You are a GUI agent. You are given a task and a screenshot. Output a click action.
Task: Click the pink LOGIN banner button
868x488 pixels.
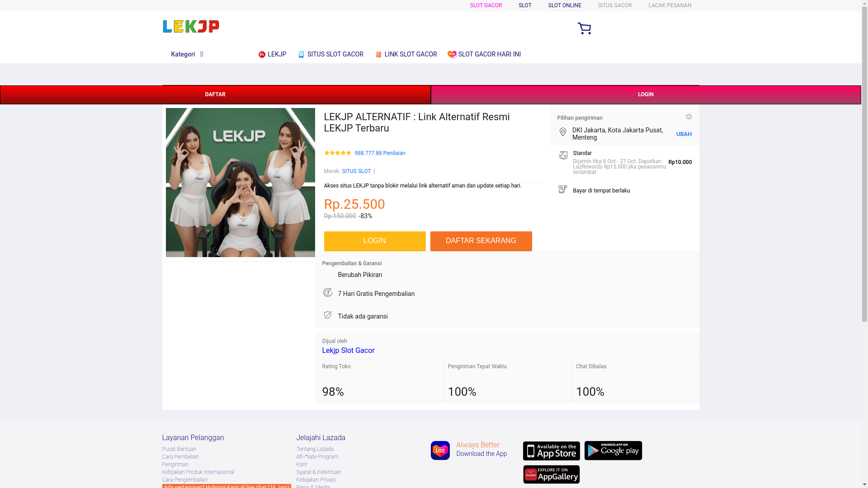tap(646, 95)
